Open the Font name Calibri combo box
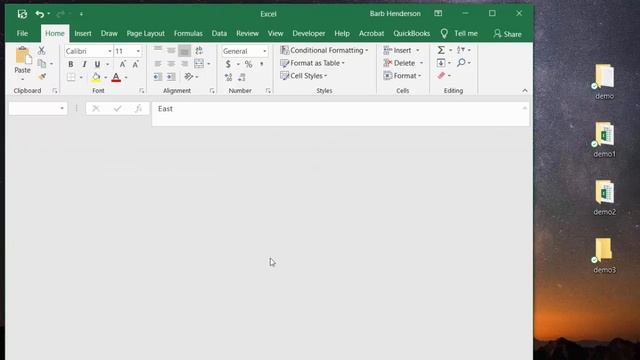Image resolution: width=640 pixels, height=360 pixels. point(89,51)
